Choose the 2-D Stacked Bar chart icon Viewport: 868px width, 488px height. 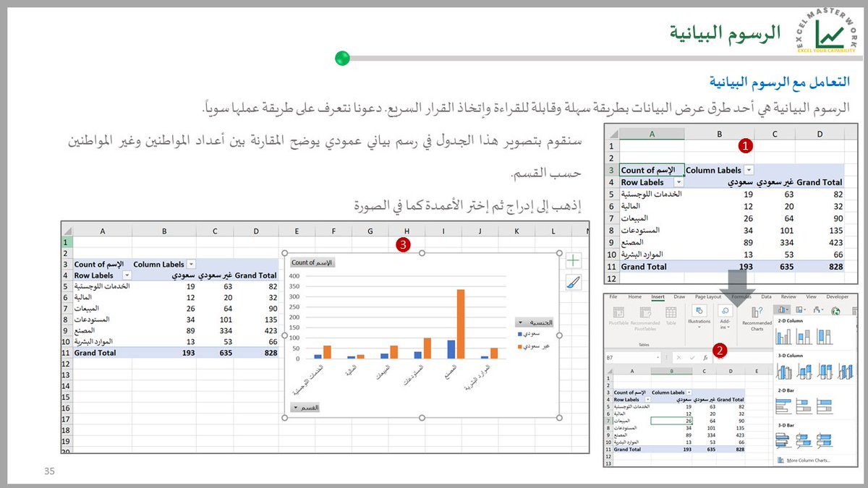click(x=804, y=406)
